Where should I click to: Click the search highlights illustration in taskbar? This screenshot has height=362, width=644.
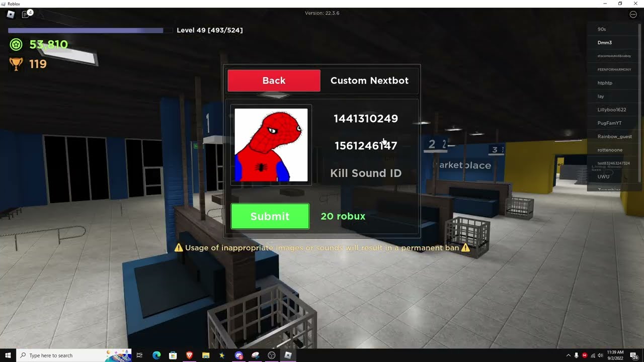118,355
